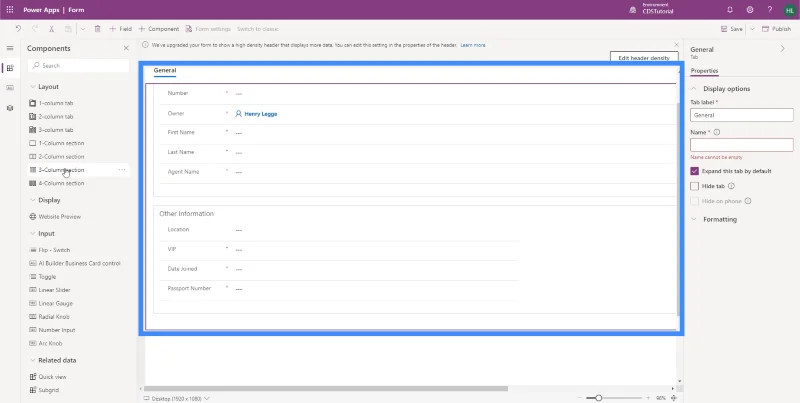Select the Linear Gauge control
Screen dimensions: 800x403
click(51, 303)
